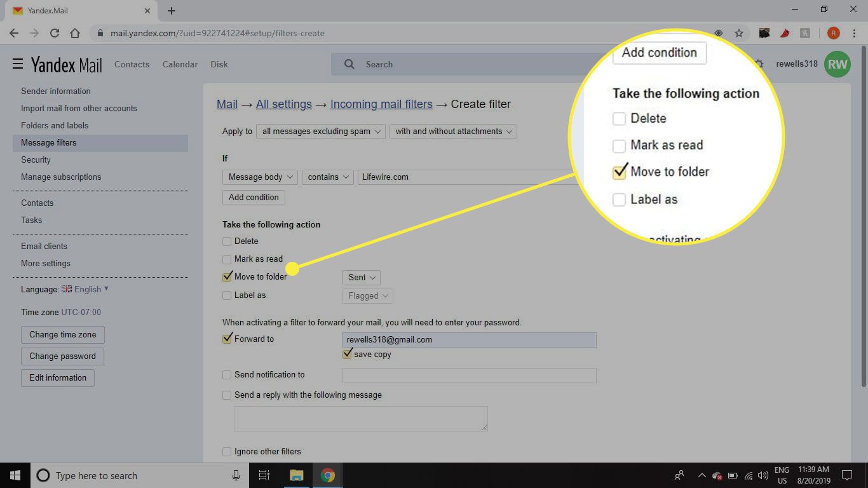Enable the Mark as read checkbox
The height and width of the screenshot is (488, 868).
tap(227, 259)
